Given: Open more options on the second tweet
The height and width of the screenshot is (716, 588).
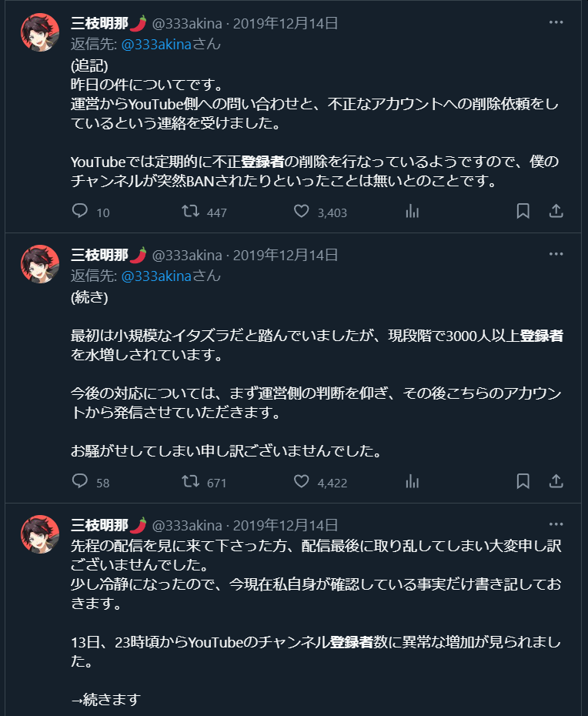Looking at the screenshot, I should click(x=556, y=254).
